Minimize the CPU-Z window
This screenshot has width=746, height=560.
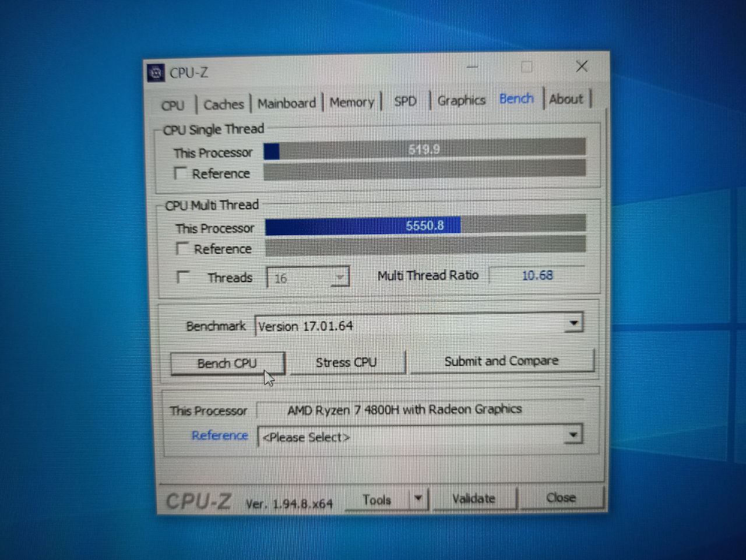472,68
